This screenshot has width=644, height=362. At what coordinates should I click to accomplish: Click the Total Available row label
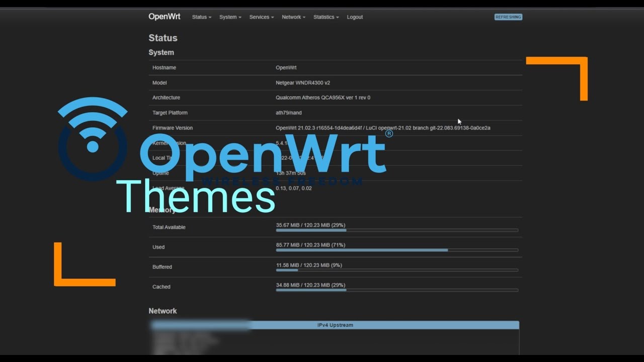tap(169, 227)
